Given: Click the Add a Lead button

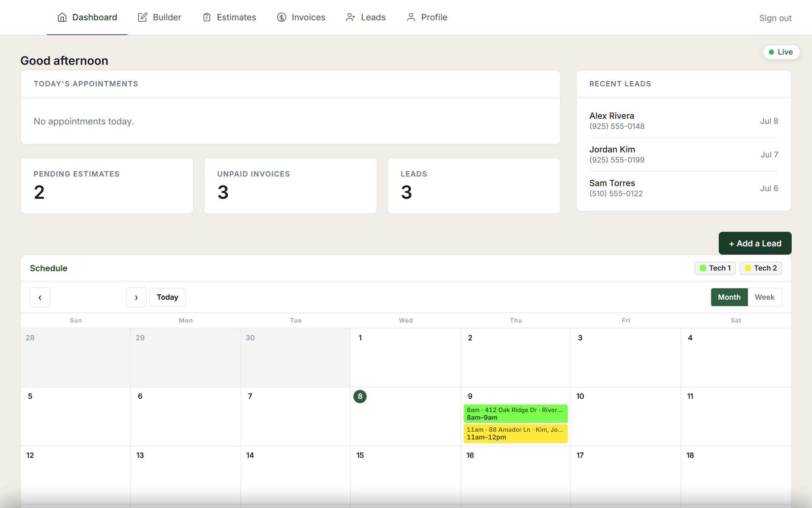Looking at the screenshot, I should pos(755,243).
